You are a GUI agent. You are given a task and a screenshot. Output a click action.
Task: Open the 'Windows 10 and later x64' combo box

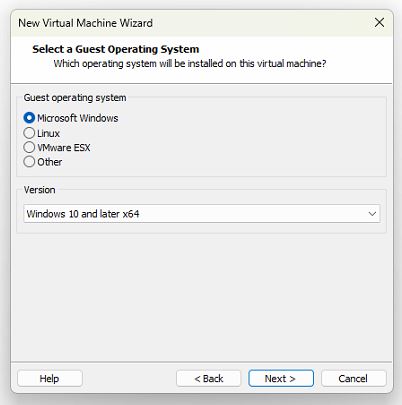click(x=202, y=214)
